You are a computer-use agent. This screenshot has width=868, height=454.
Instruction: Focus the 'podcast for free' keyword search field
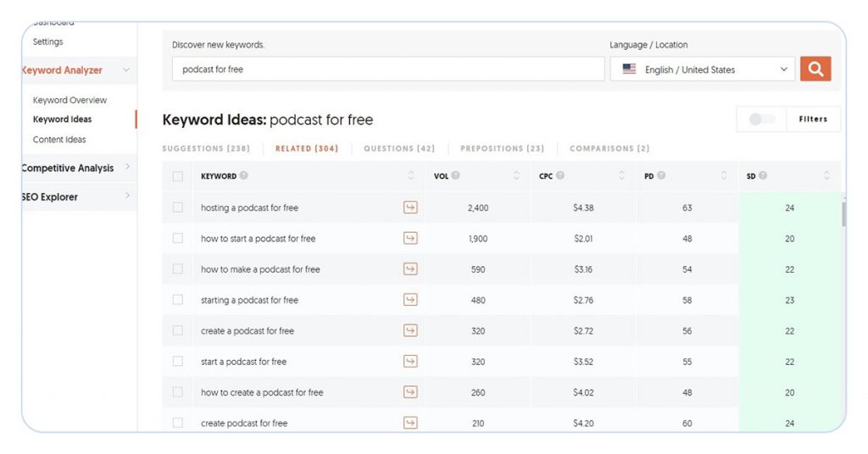click(x=388, y=69)
